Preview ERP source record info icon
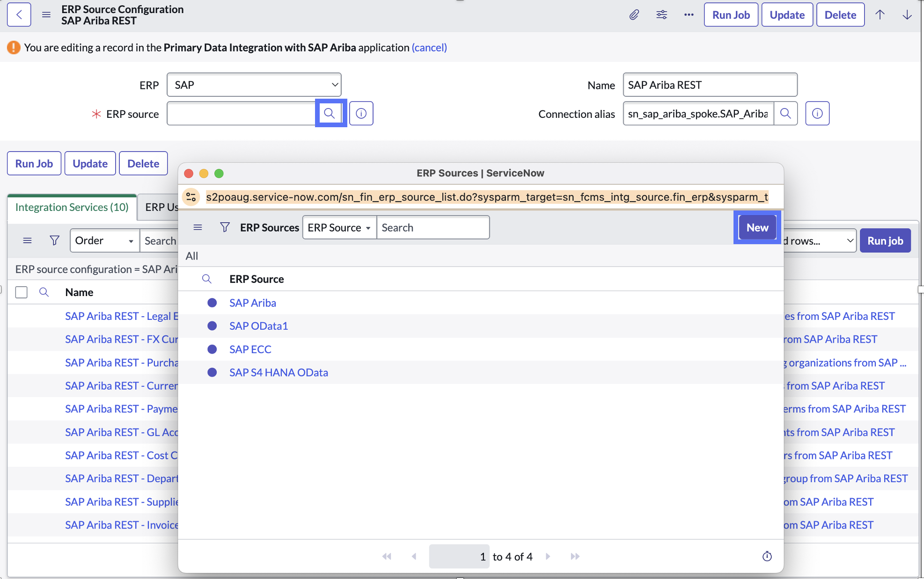 click(361, 113)
